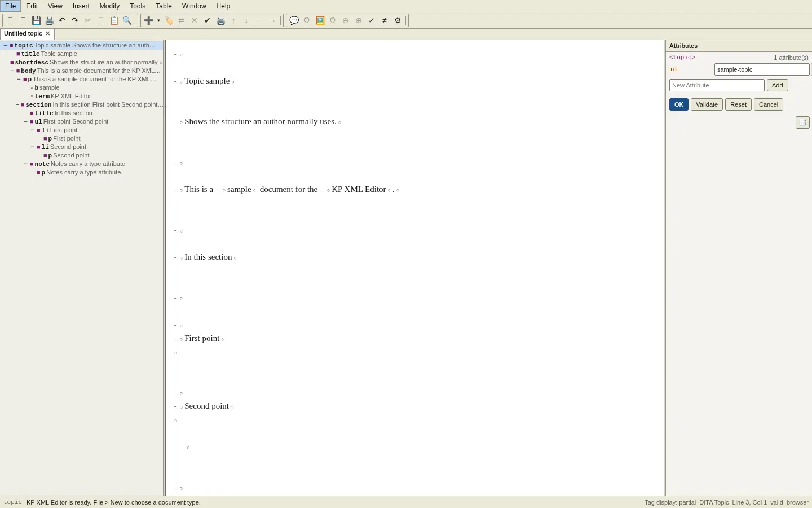Click the Save floppy disk icon
The height and width of the screenshot is (508, 812).
pos(36,20)
